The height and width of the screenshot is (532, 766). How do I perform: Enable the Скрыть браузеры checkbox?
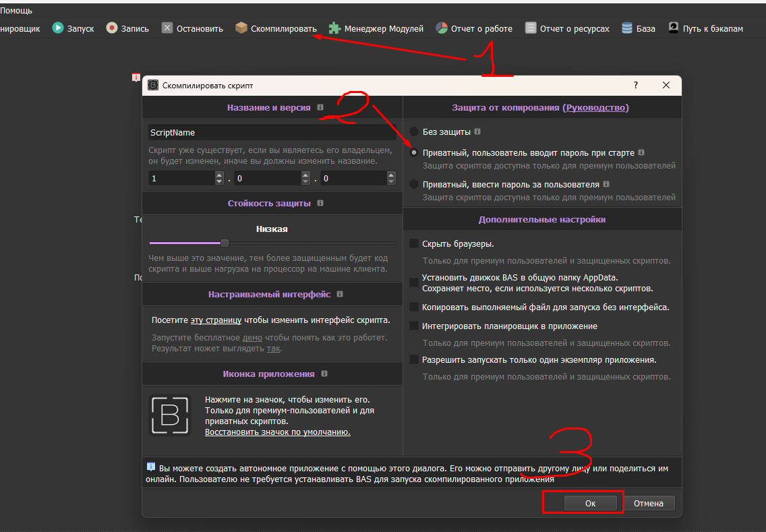tap(414, 243)
